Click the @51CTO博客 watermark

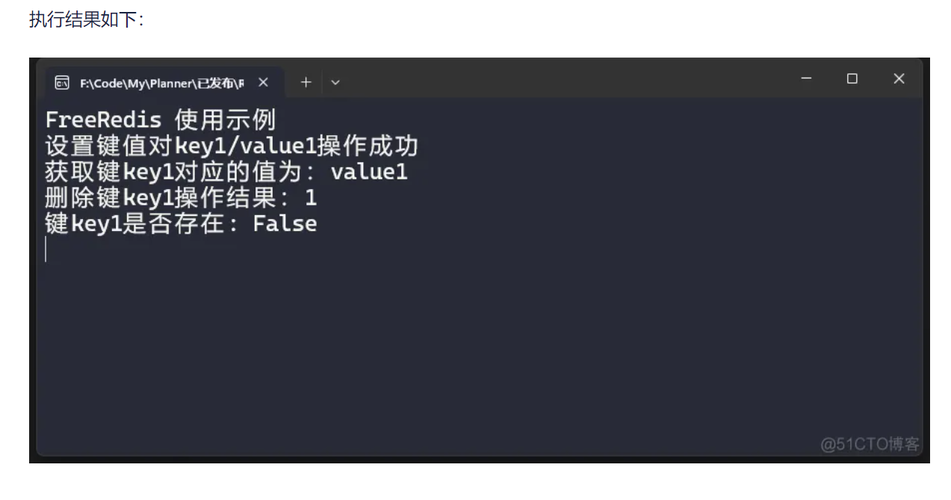click(870, 444)
